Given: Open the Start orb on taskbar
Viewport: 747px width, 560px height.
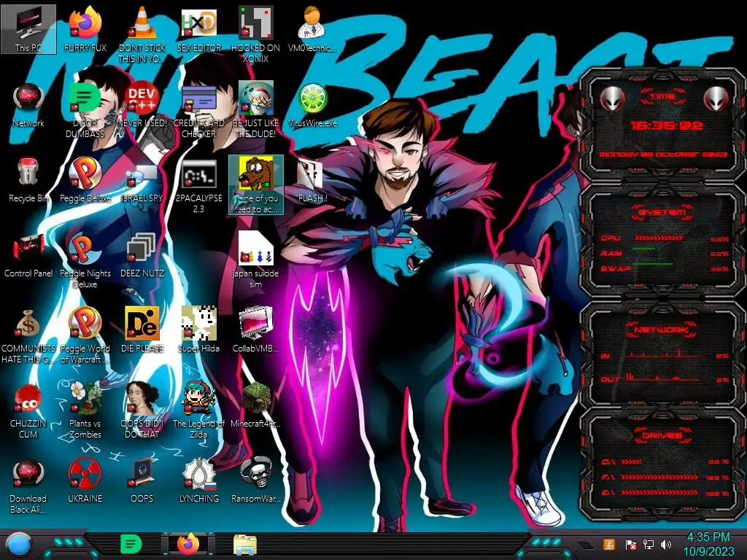Looking at the screenshot, I should pyautogui.click(x=19, y=545).
